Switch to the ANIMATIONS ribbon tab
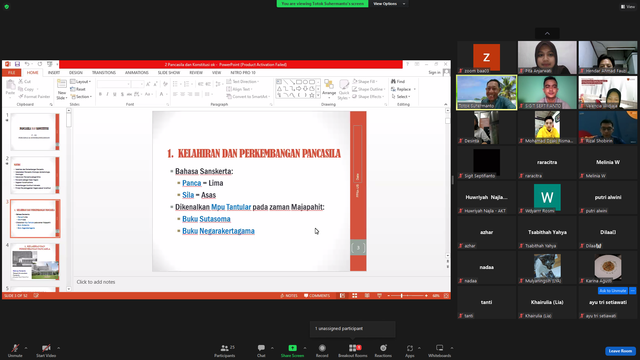Screen dimensions: 640x360 (x=137, y=73)
